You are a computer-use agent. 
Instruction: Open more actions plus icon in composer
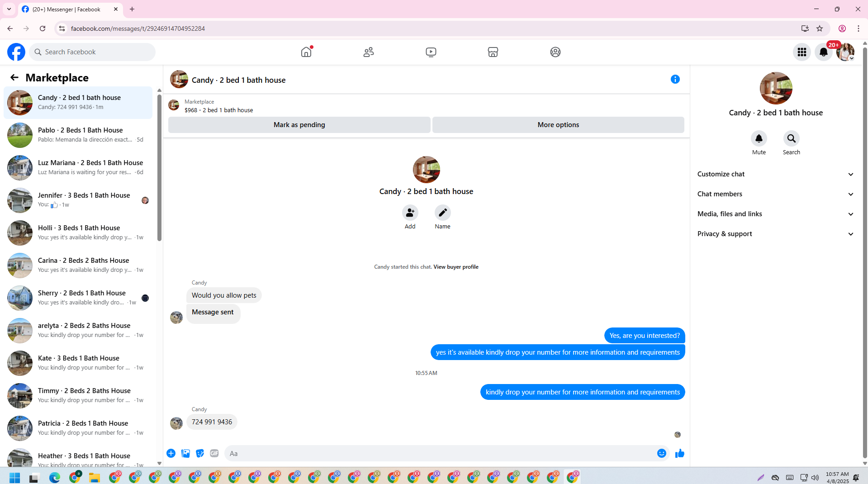[171, 453]
